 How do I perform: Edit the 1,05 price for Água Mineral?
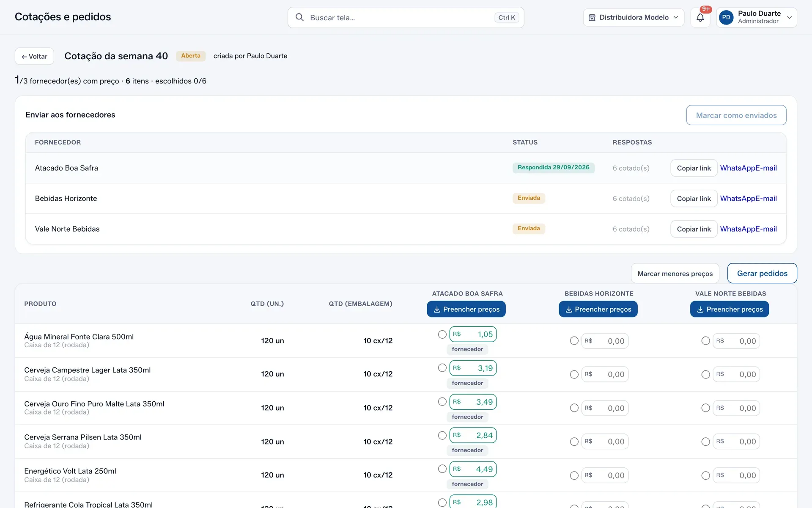tap(473, 334)
